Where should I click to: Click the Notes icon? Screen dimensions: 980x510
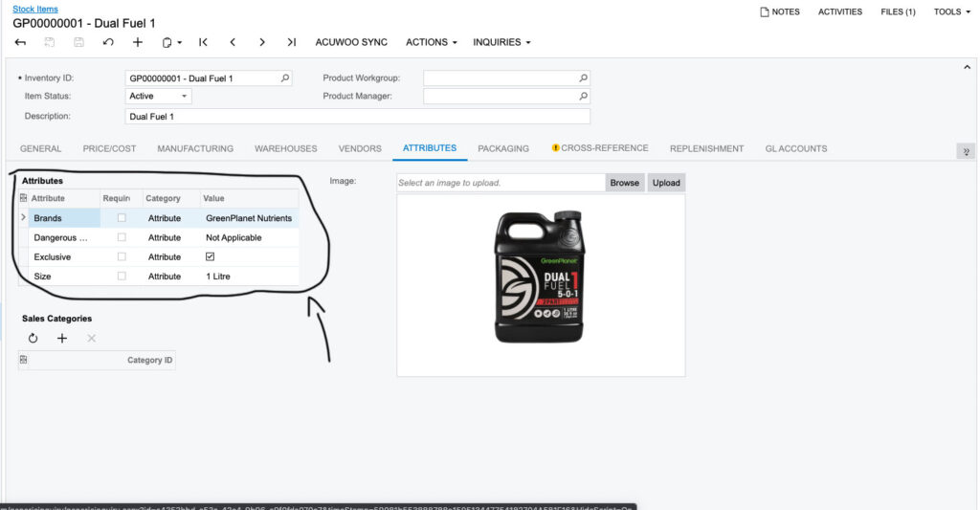point(765,11)
